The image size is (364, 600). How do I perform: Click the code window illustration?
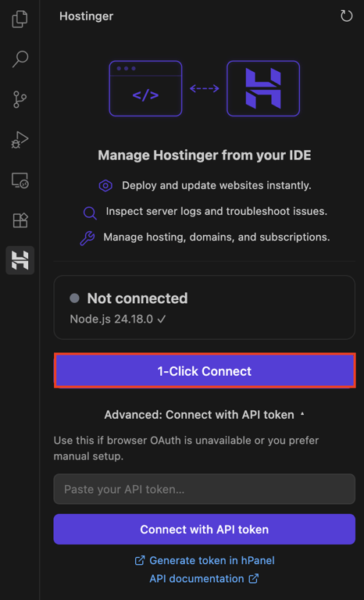click(x=145, y=88)
